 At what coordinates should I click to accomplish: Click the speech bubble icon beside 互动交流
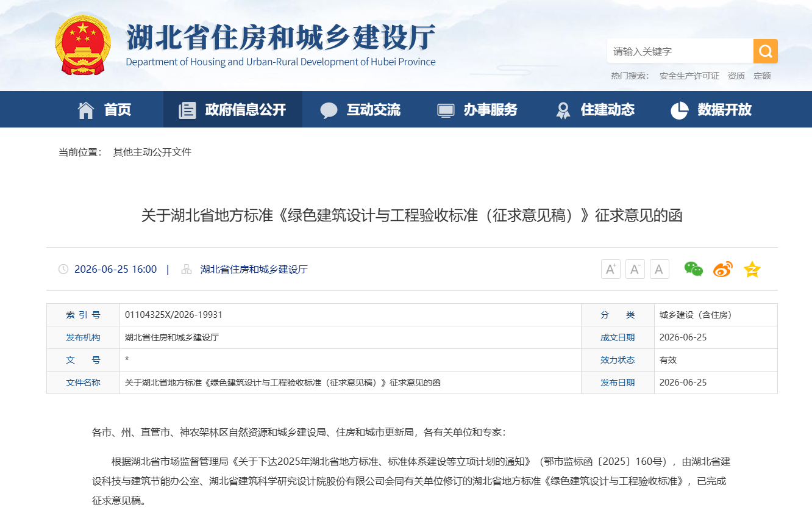click(329, 110)
